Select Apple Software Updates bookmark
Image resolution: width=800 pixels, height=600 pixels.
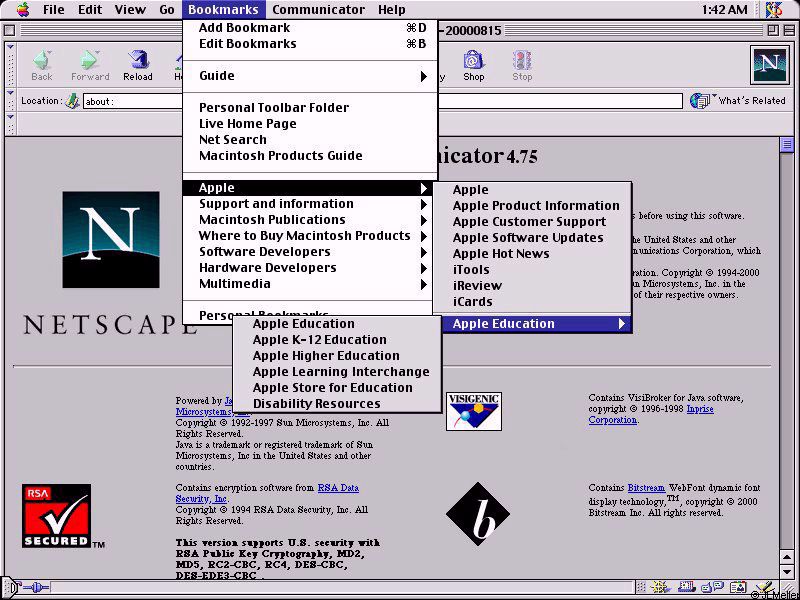[533, 238]
